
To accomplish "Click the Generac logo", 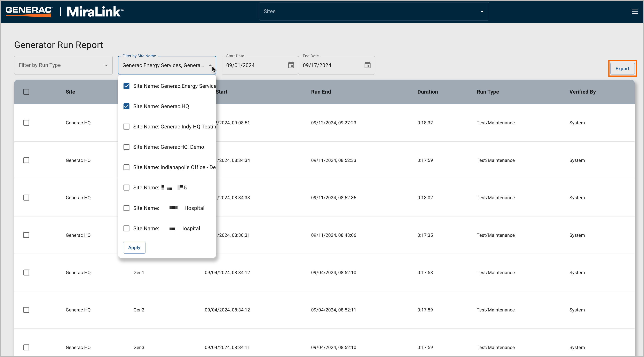I will coord(29,11).
